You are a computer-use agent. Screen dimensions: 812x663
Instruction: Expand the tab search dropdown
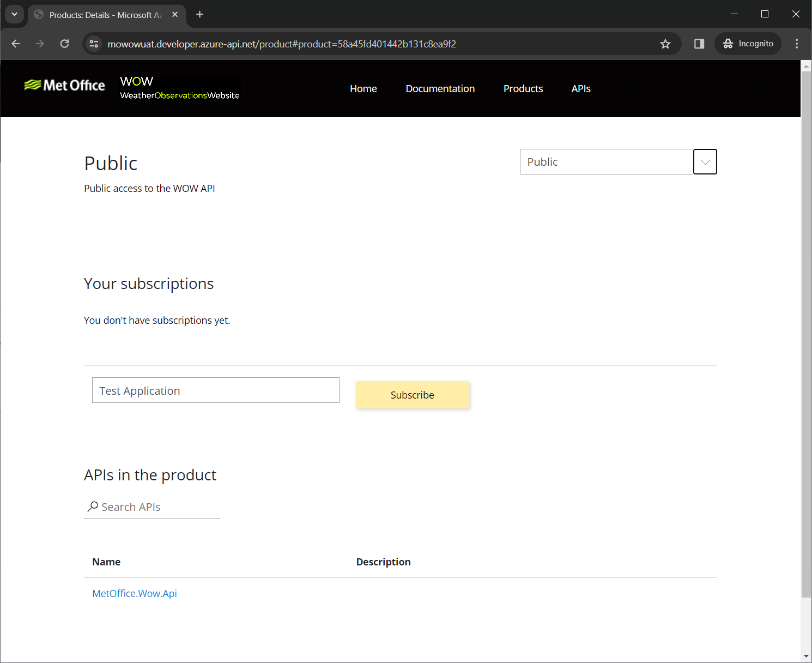tap(14, 15)
